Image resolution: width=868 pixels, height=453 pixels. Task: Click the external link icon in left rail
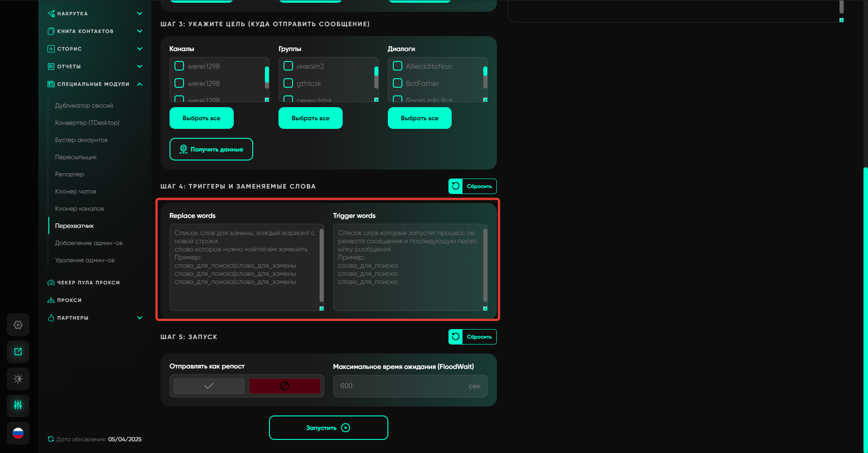tap(18, 352)
